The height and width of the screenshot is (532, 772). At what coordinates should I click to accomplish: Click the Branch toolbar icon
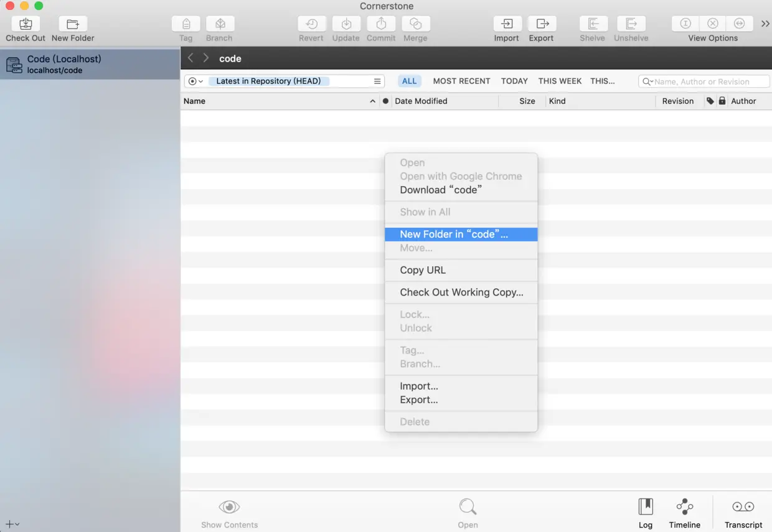pyautogui.click(x=220, y=24)
